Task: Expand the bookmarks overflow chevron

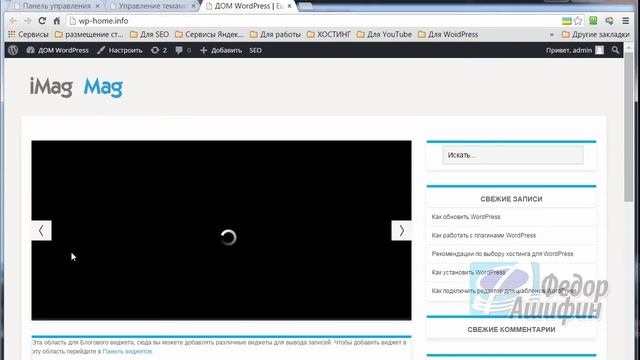Action: [552, 35]
